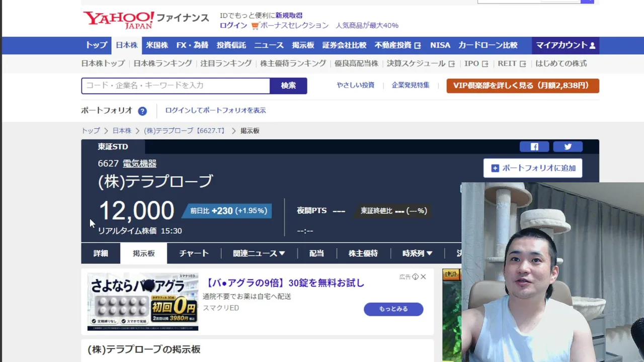
Task: Click the external link icon beside REIT
Action: pyautogui.click(x=523, y=64)
